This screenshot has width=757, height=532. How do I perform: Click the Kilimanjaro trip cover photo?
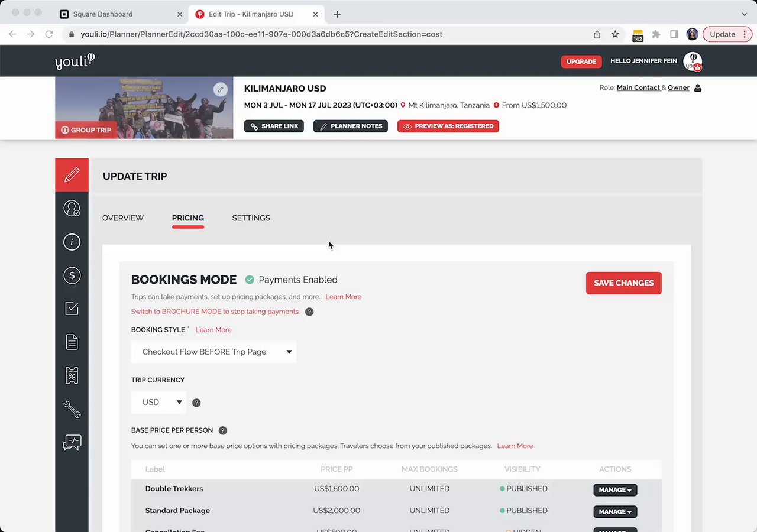pyautogui.click(x=144, y=108)
